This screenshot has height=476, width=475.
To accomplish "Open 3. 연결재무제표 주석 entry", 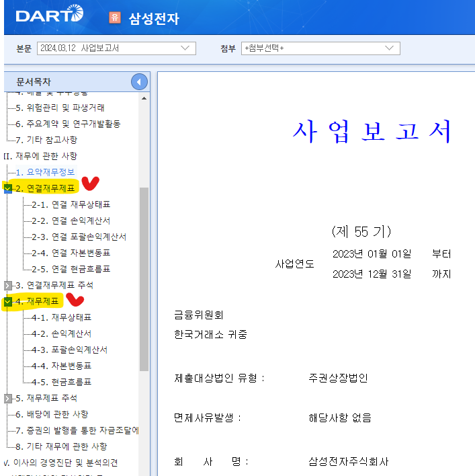I will point(54,285).
